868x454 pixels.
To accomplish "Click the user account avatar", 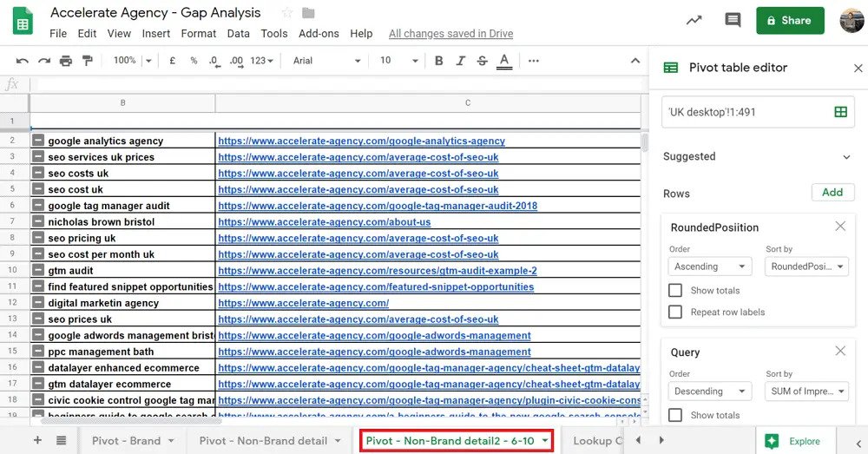I will (x=852, y=21).
